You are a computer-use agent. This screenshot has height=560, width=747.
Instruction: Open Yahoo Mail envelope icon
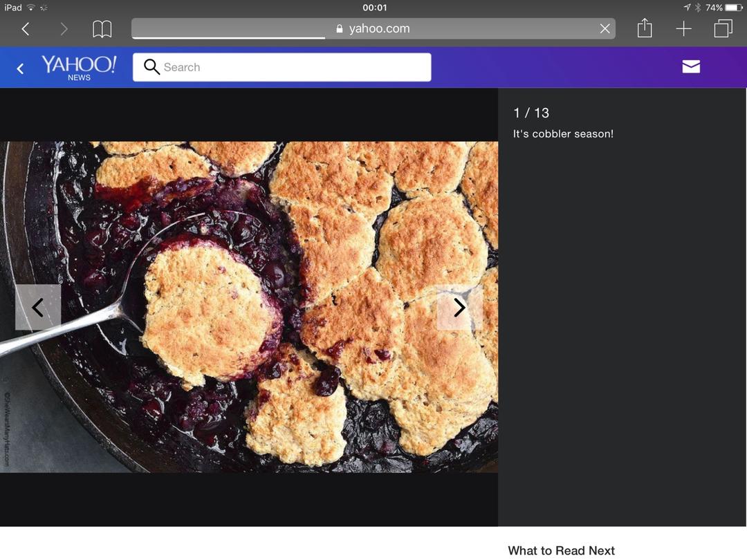pos(691,66)
